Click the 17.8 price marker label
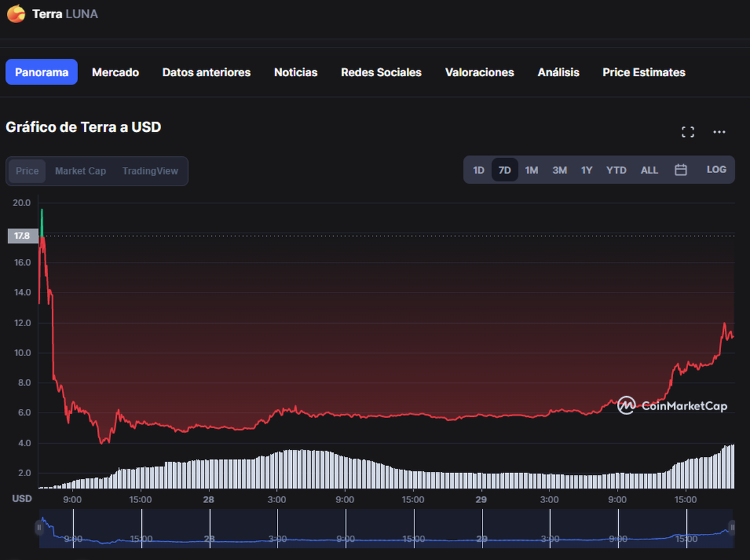The height and width of the screenshot is (560, 750). [22, 236]
